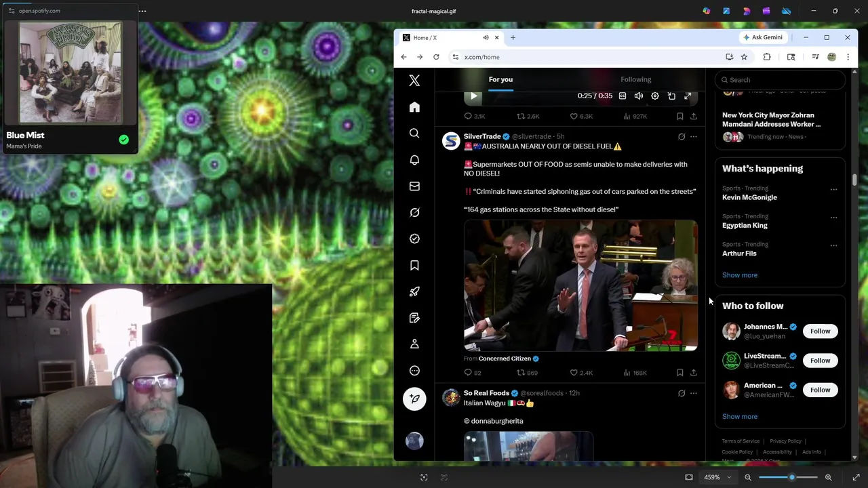The width and height of the screenshot is (868, 488).
Task: Click the X logo in sidebar
Action: tap(414, 81)
